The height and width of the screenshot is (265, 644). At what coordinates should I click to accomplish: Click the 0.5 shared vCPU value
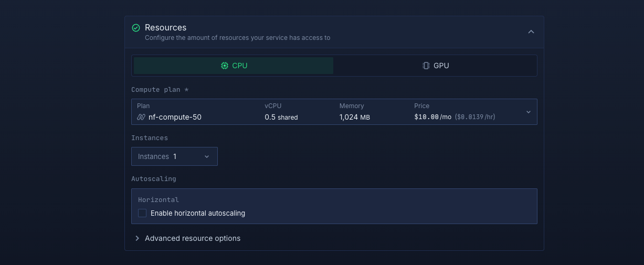click(281, 117)
